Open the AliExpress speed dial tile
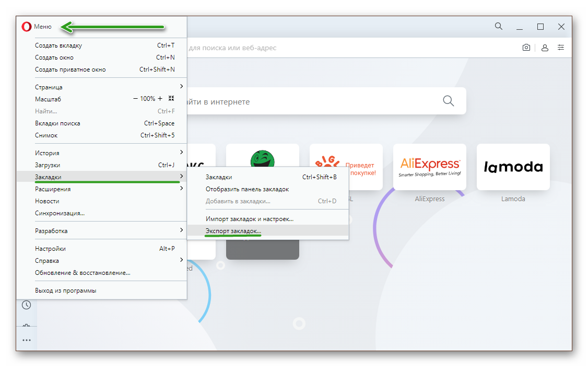 click(429, 167)
